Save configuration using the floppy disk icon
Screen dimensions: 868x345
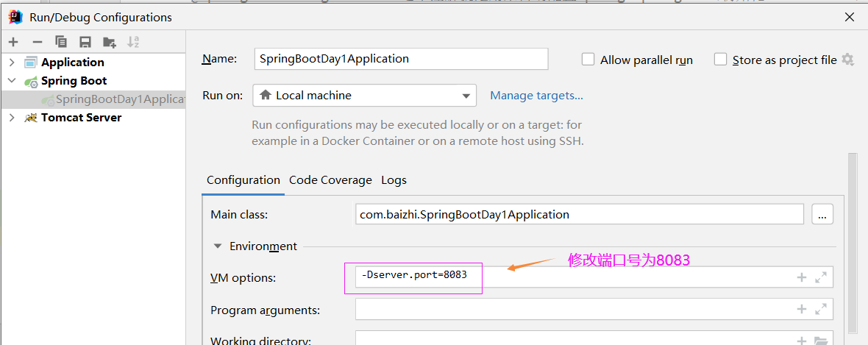85,42
